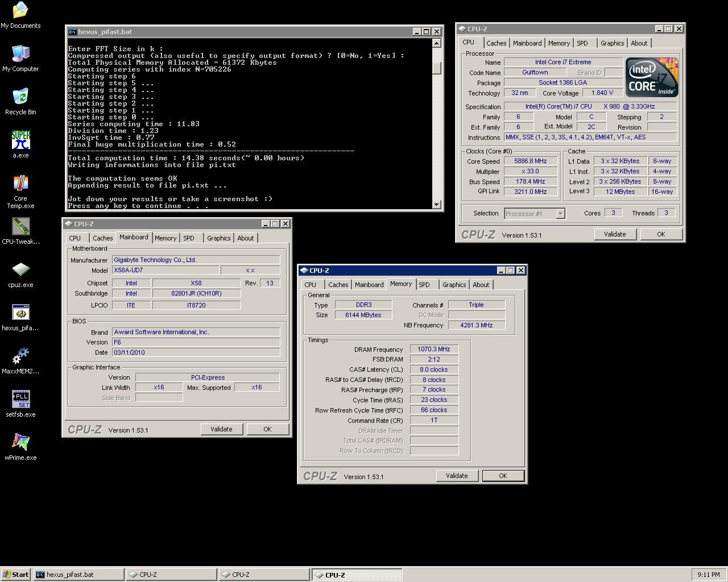Open About tab in Memory window
The image size is (728, 582).
(x=481, y=285)
